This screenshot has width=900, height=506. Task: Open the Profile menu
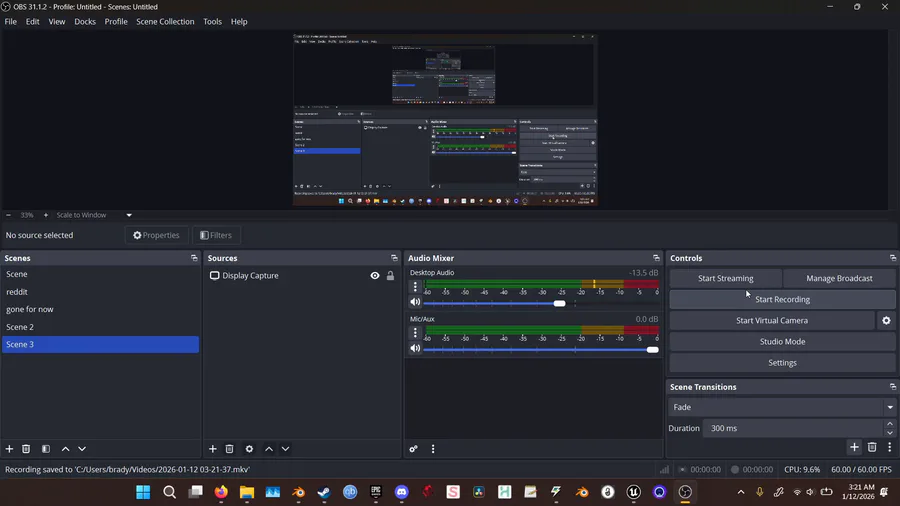pos(116,21)
